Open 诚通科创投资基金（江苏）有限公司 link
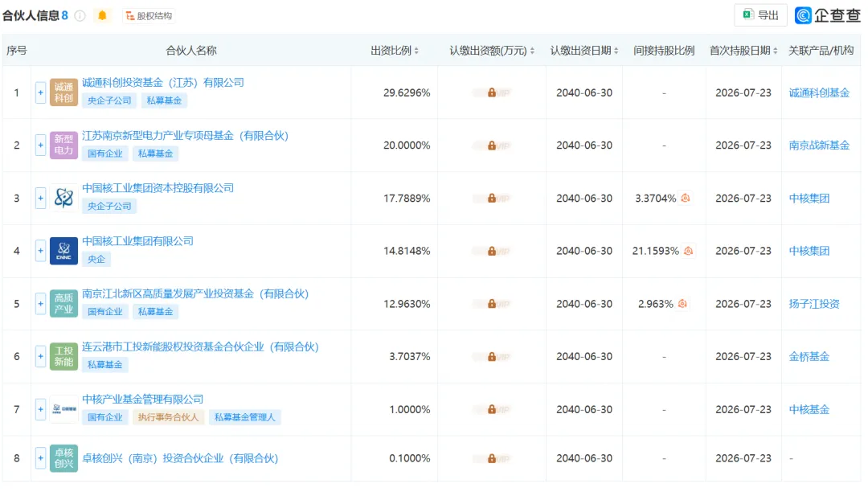Viewport: 868px width, 496px height. coord(162,83)
